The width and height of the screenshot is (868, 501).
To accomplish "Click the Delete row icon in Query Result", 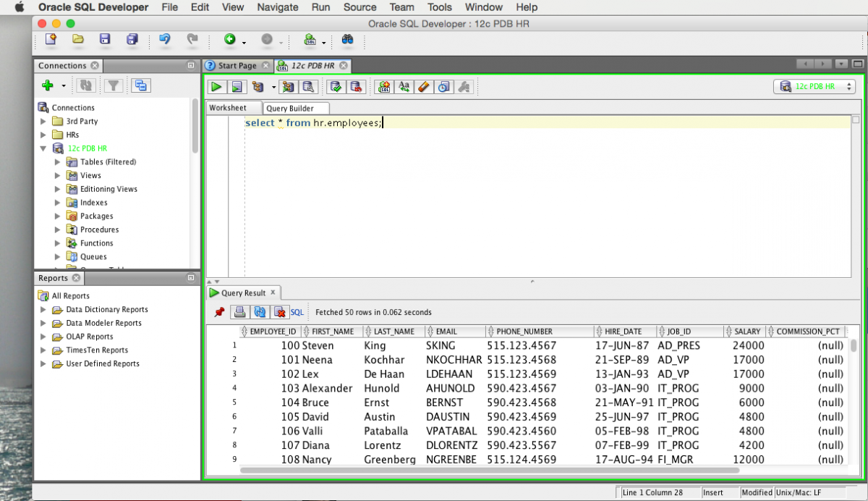I will tap(280, 312).
